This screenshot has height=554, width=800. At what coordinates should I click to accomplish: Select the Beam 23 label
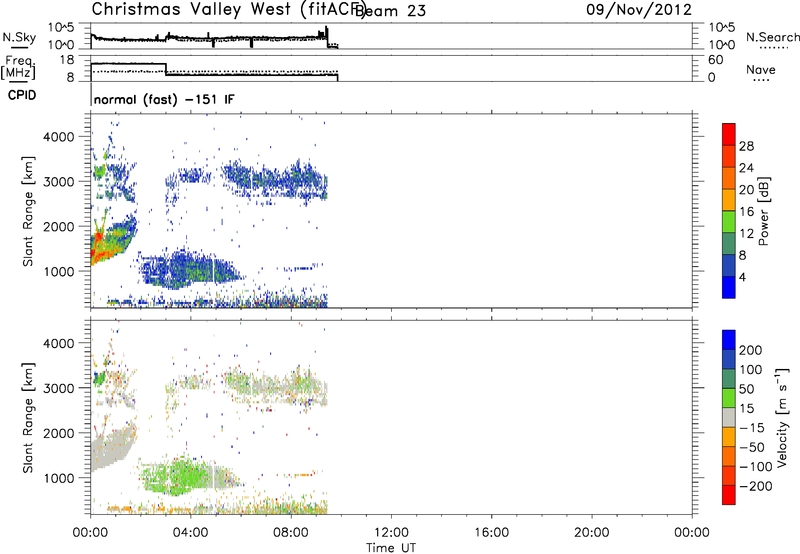click(390, 11)
